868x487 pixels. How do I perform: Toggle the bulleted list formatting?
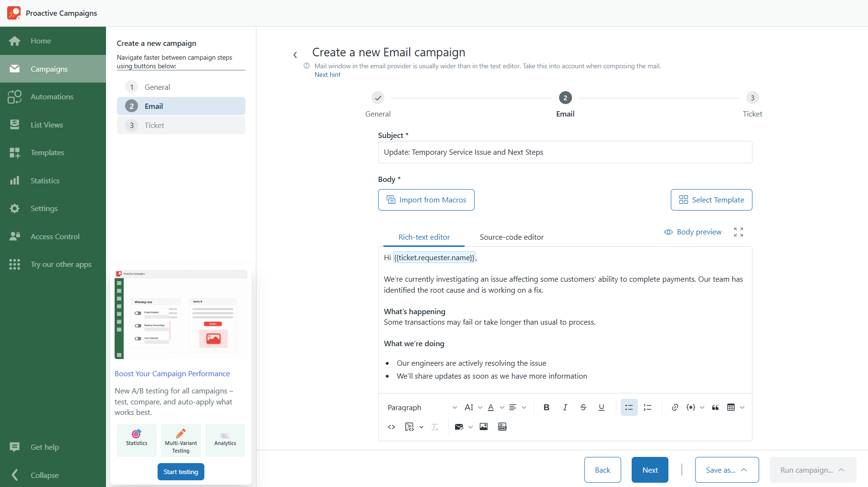point(629,407)
